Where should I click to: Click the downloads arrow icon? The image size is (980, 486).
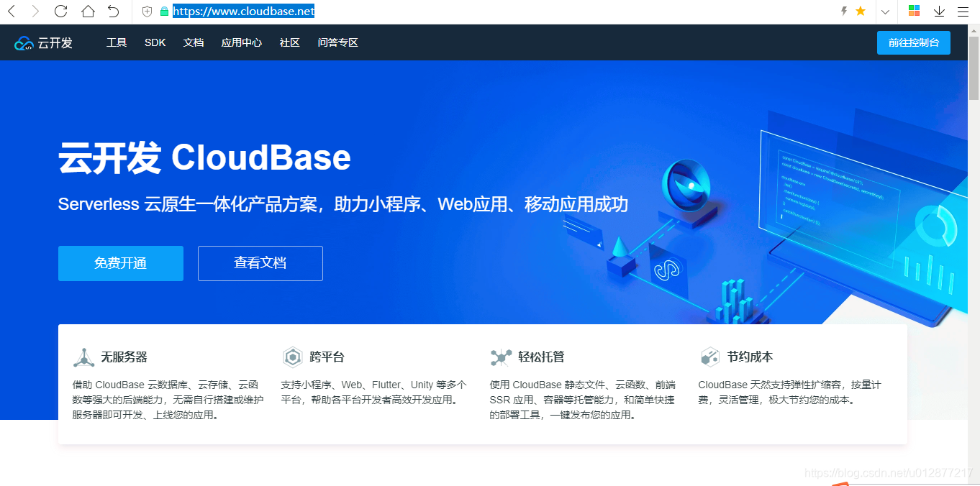click(939, 11)
